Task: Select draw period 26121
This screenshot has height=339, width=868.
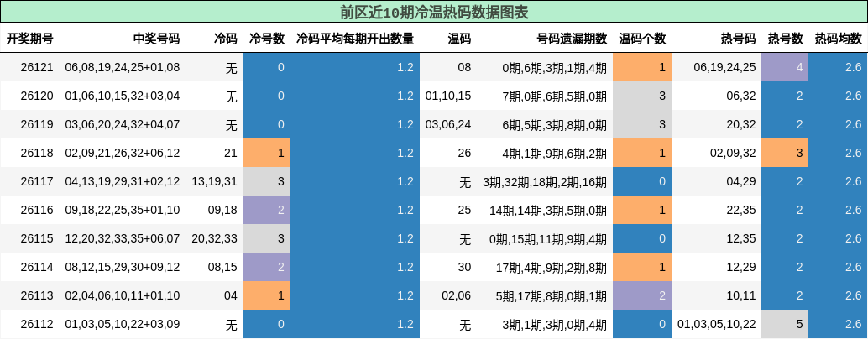Action: point(37,67)
